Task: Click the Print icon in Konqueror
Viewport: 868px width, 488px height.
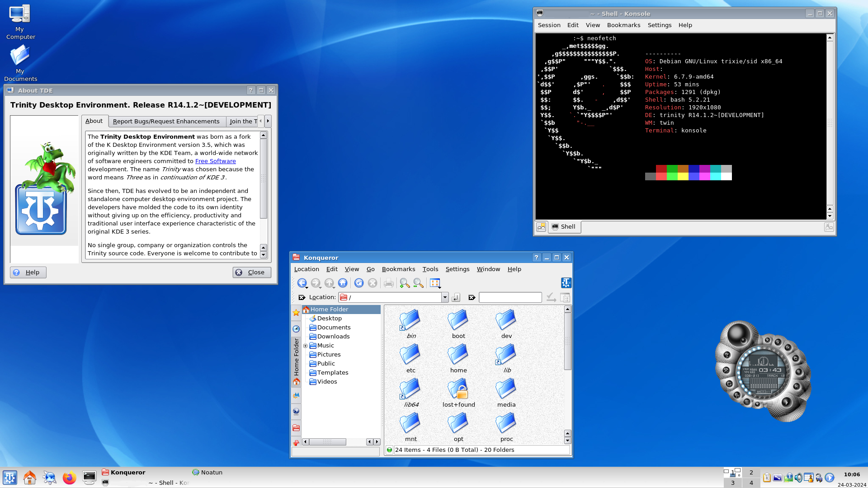Action: pyautogui.click(x=388, y=283)
